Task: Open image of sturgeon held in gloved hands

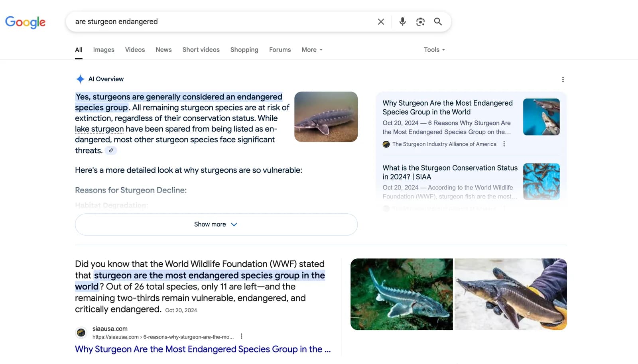Action: [x=510, y=294]
